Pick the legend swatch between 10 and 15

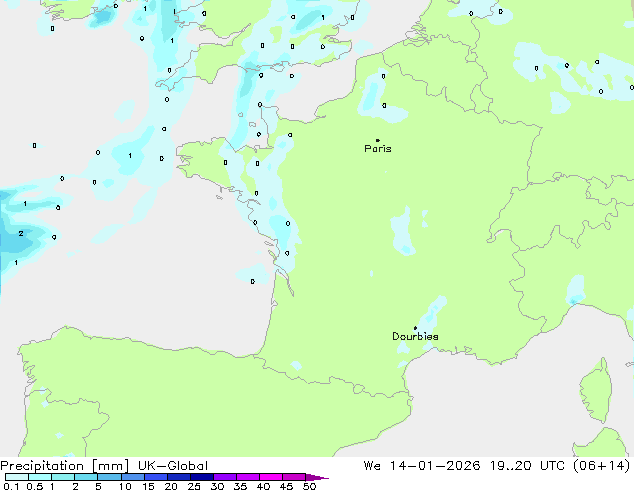click(132, 477)
